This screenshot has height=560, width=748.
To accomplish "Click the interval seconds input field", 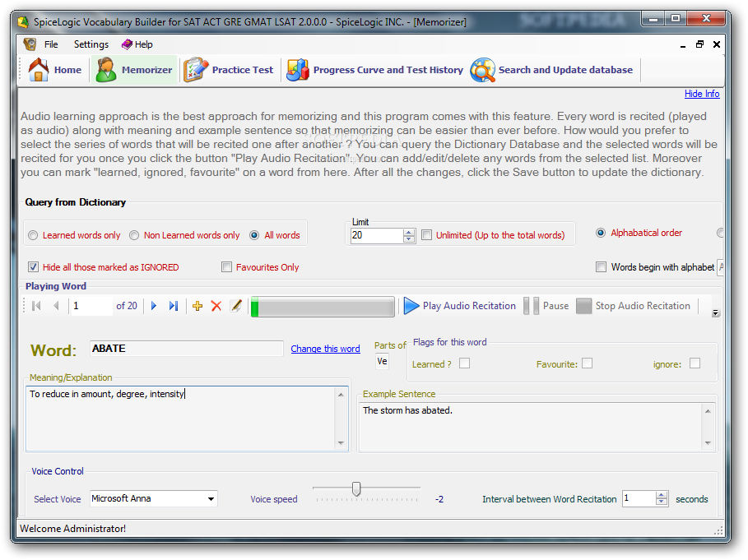I will click(x=639, y=498).
